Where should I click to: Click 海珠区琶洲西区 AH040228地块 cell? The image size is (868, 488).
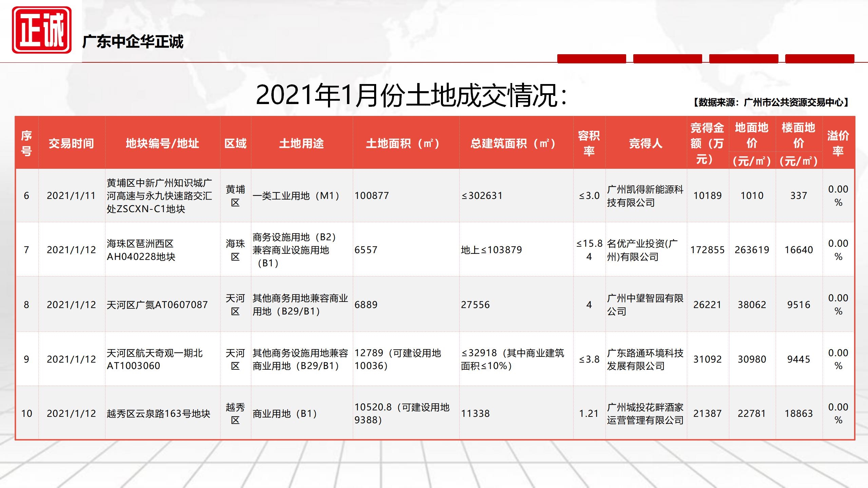click(141, 250)
